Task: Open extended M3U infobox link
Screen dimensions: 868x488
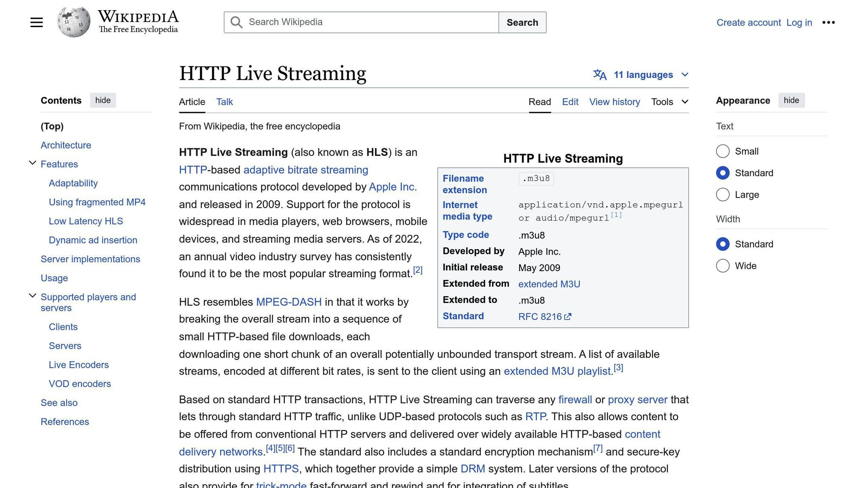Action: [549, 284]
